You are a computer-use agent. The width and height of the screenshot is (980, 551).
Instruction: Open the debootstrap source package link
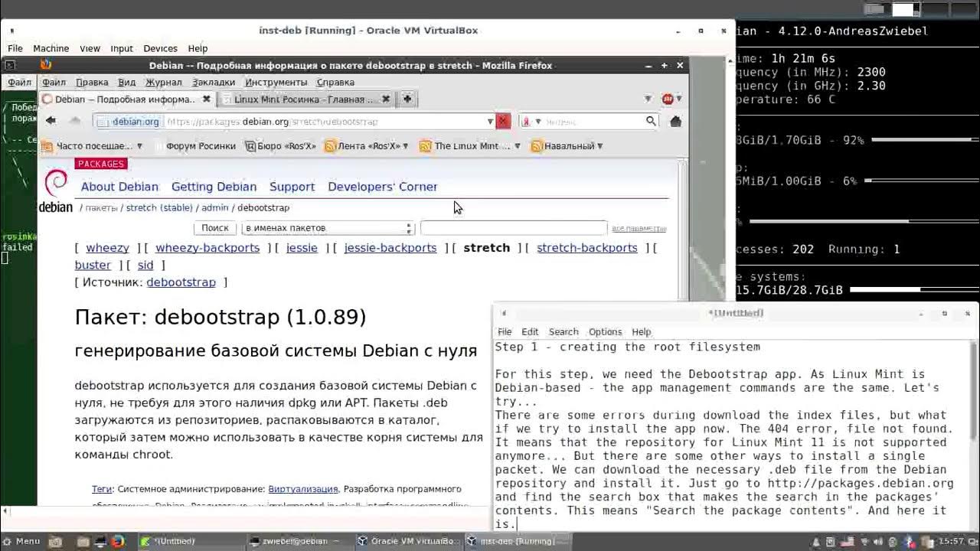point(181,282)
